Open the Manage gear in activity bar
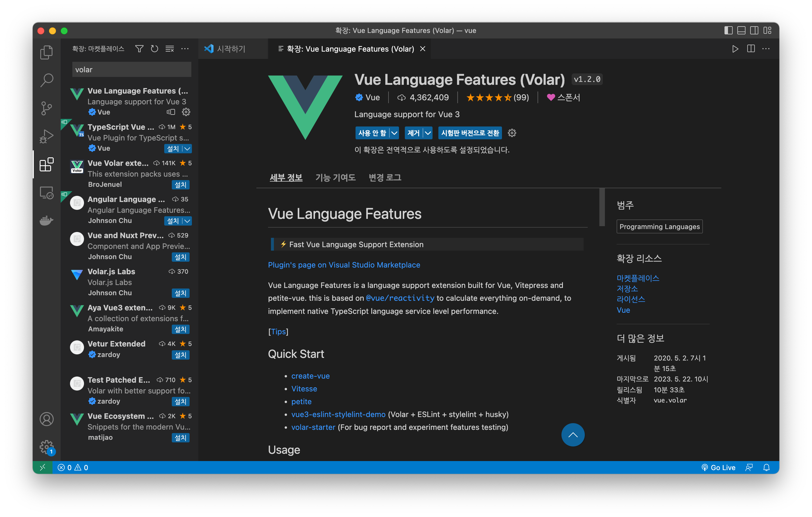The height and width of the screenshot is (517, 812). point(47,447)
